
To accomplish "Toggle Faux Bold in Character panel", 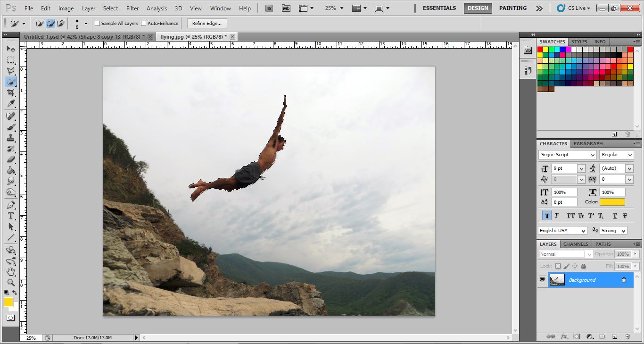I will coord(546,216).
